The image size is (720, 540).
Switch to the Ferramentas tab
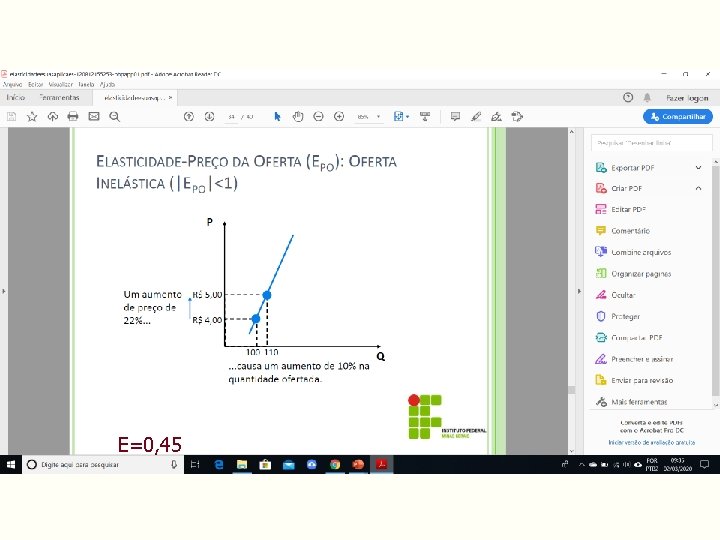[x=59, y=97]
